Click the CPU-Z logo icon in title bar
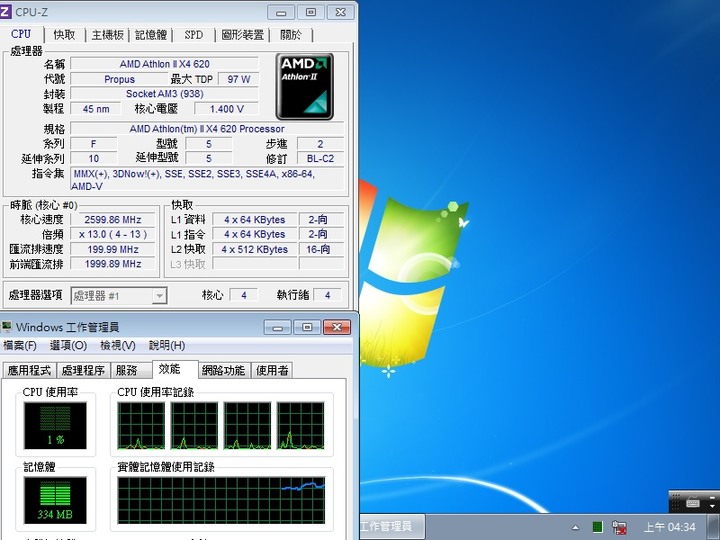Viewport: 720px width, 540px height. (x=5, y=11)
